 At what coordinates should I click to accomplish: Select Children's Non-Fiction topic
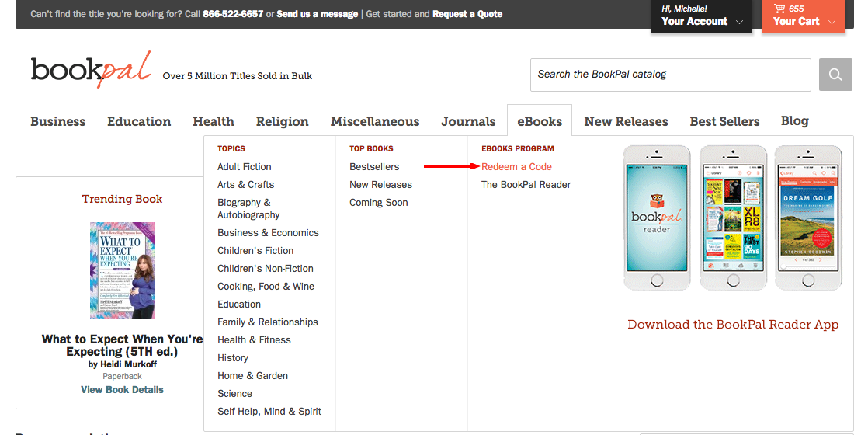click(266, 268)
